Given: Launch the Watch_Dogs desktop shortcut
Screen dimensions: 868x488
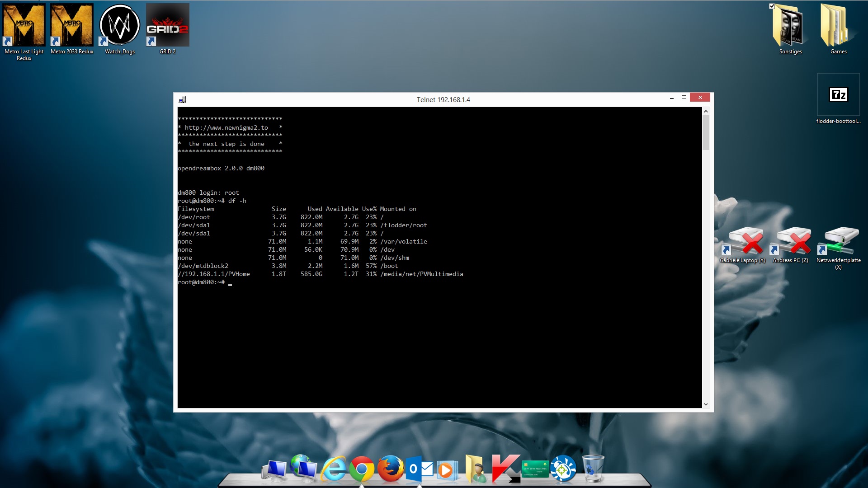Looking at the screenshot, I should point(120,25).
